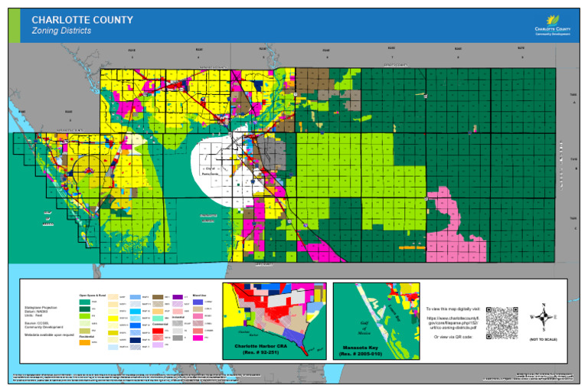
Task: Click the 'Zoning Districts' subtitle
Action: pyautogui.click(x=61, y=31)
